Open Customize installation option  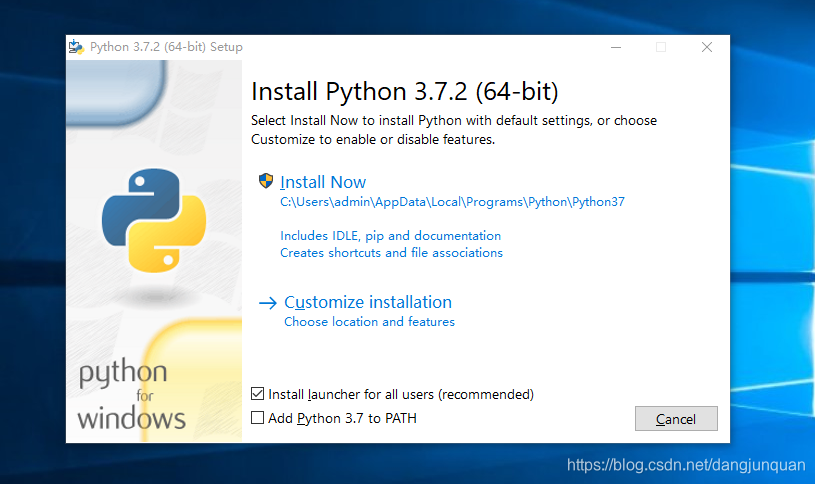coord(367,302)
